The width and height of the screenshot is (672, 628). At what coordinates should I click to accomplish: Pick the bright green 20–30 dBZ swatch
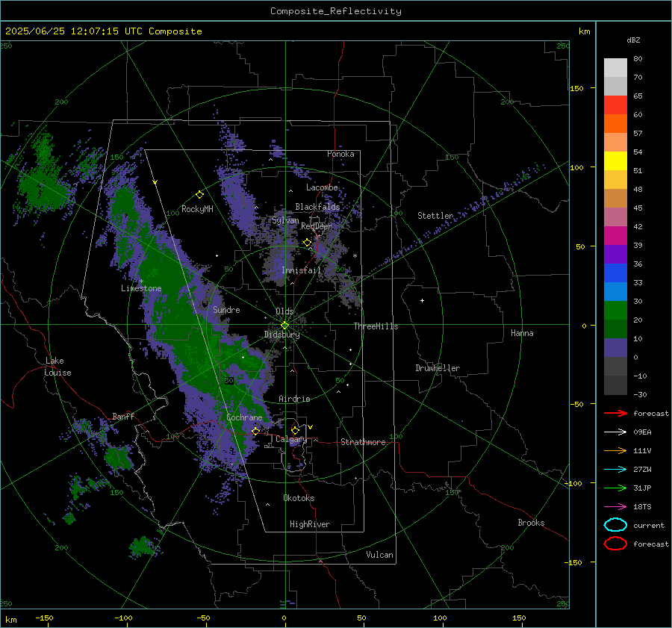click(x=615, y=311)
